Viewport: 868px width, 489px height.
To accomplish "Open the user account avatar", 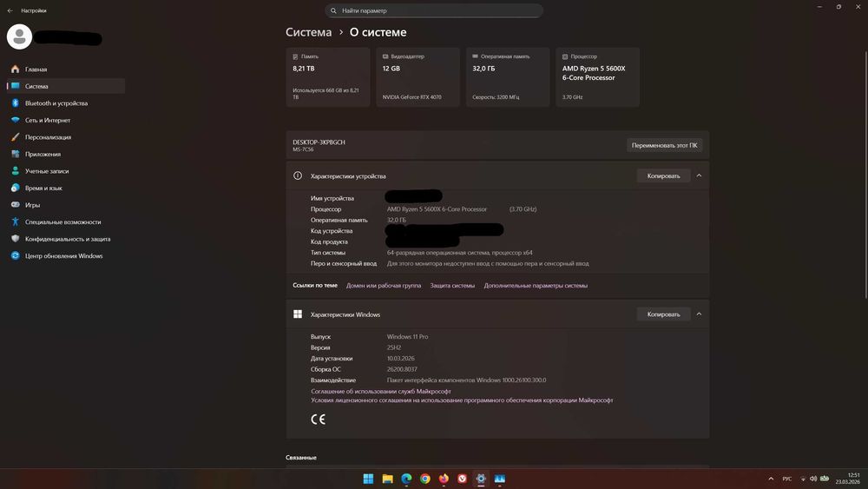I will 19,36.
